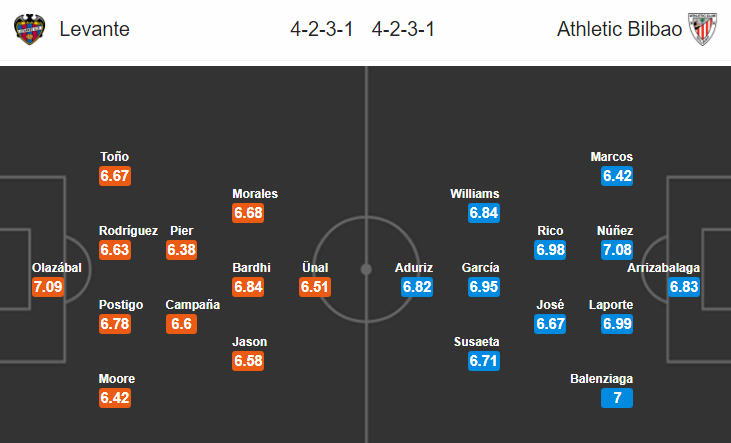
Task: Select Arrizabalaga's 6.83 rating badge
Action: click(684, 286)
